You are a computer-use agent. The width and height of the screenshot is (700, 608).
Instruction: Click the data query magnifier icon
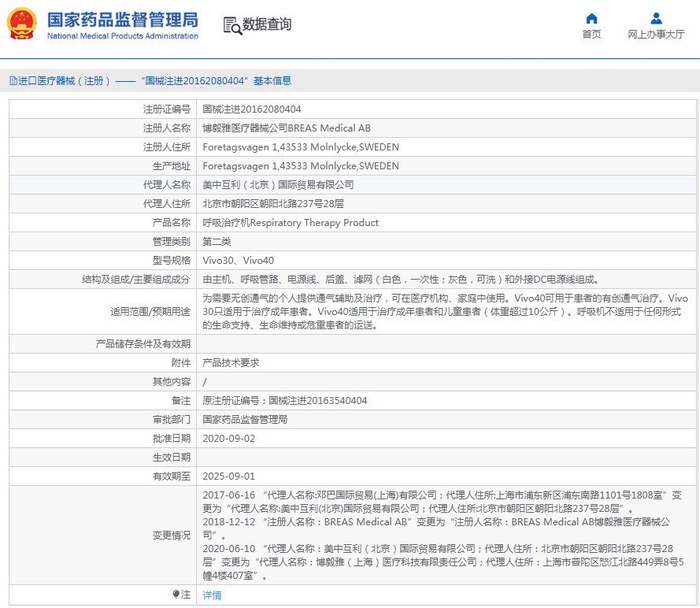coord(232,25)
